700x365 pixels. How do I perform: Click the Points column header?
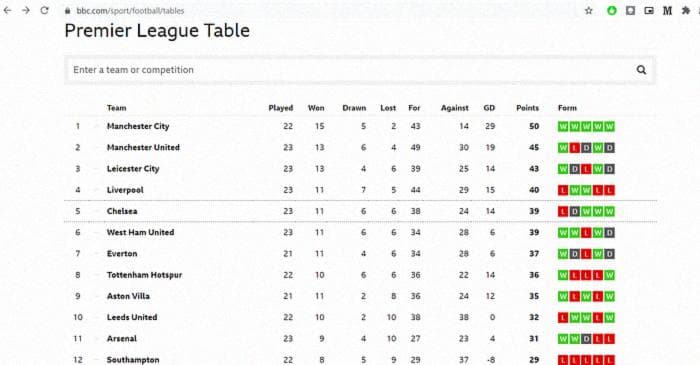[527, 108]
